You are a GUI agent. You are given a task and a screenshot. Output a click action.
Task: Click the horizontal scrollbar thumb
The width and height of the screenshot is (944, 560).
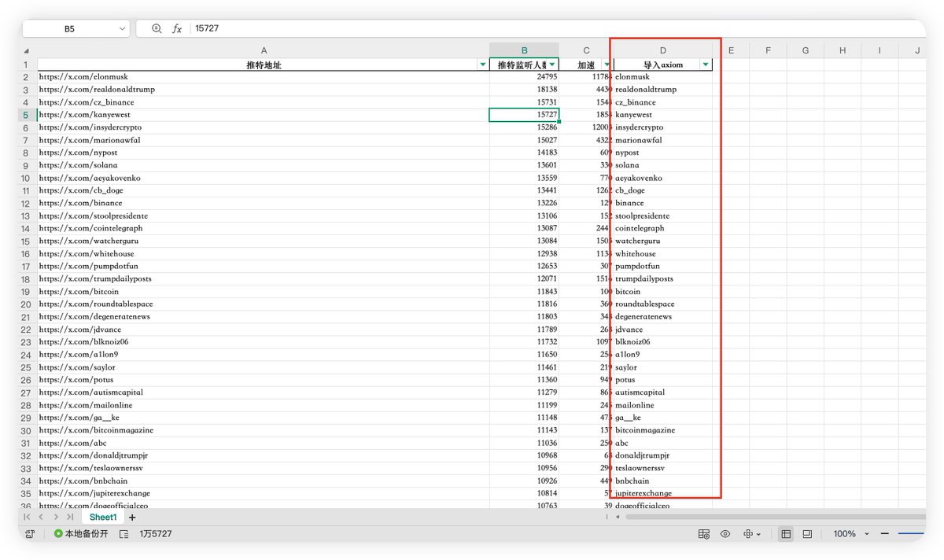click(775, 517)
